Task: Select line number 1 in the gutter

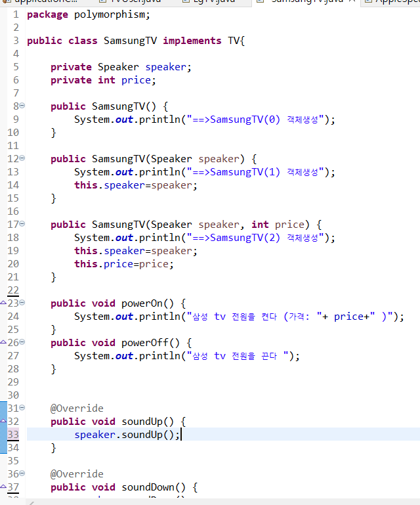Action: 16,15
